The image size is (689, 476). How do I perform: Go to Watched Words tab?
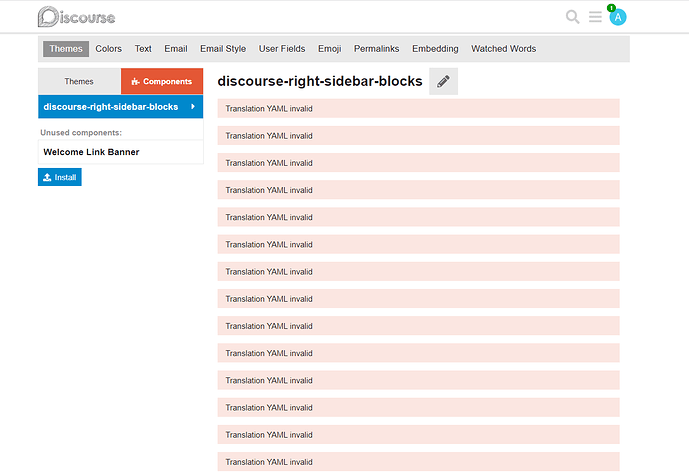click(x=504, y=49)
